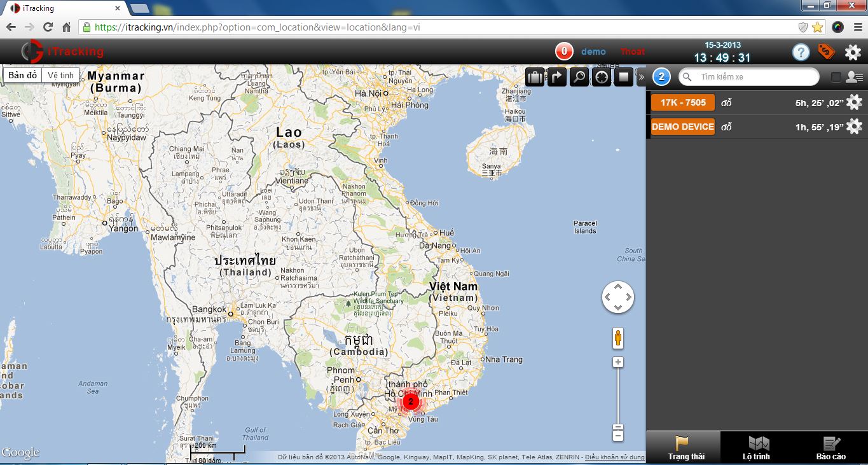Click the map zoom slider handle
This screenshot has width=868, height=465.
617,427
